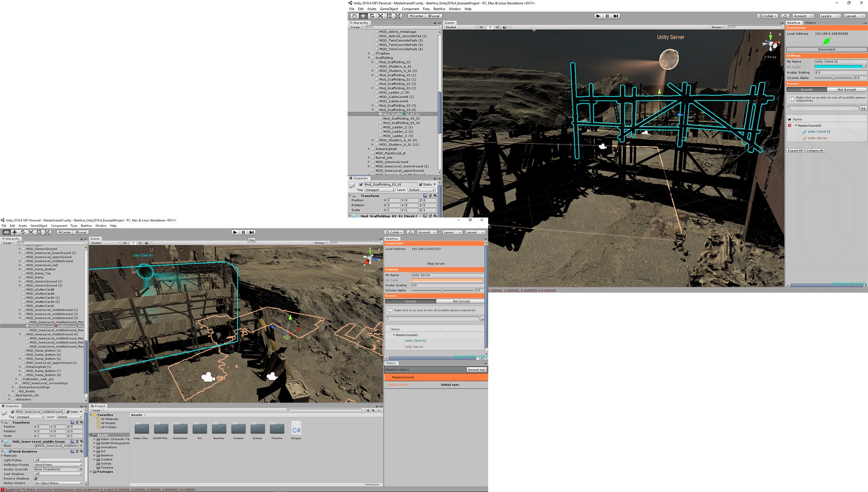Viewport: 868px width, 492px height.
Task: Click the Newest last button in BeeHive History
Action: click(x=476, y=369)
